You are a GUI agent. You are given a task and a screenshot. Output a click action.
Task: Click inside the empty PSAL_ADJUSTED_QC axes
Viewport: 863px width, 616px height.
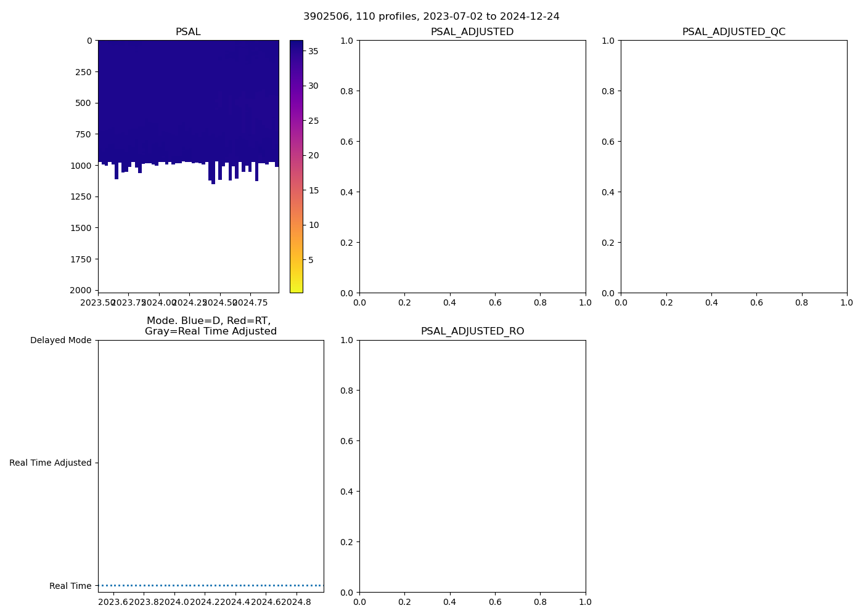pyautogui.click(x=734, y=166)
